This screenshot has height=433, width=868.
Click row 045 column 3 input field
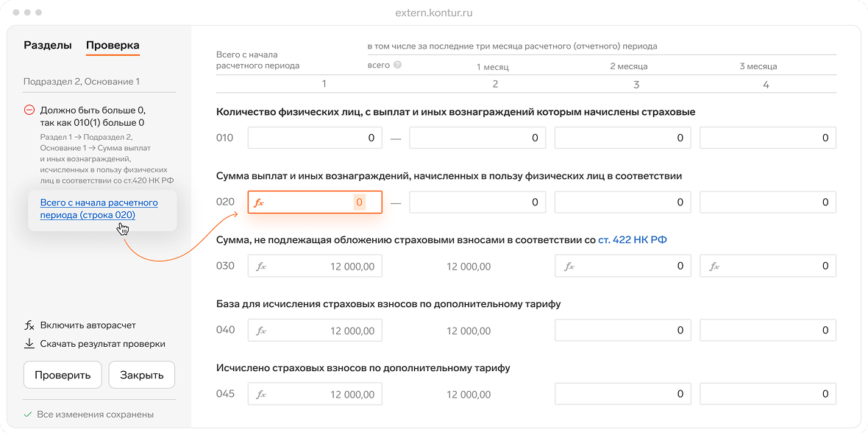click(622, 395)
